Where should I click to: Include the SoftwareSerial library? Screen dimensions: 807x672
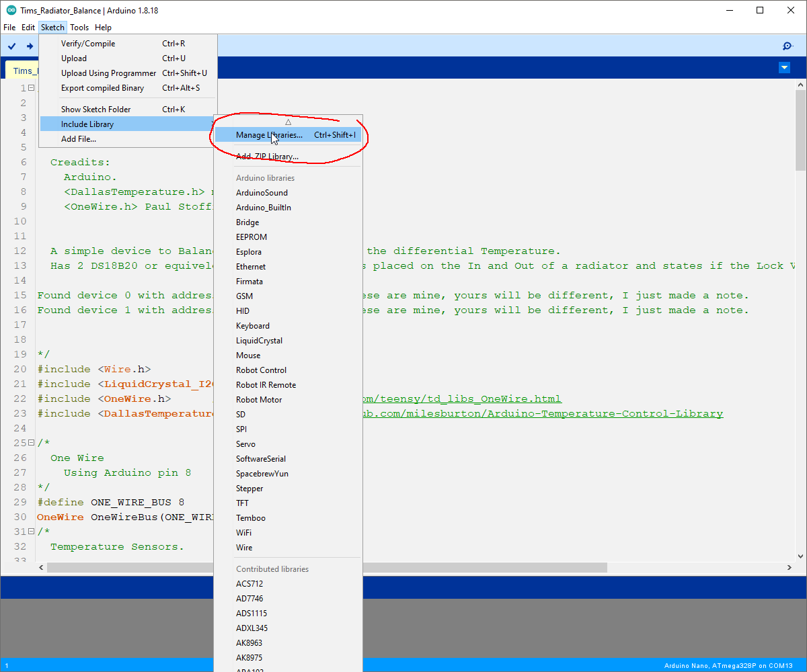(x=288, y=459)
